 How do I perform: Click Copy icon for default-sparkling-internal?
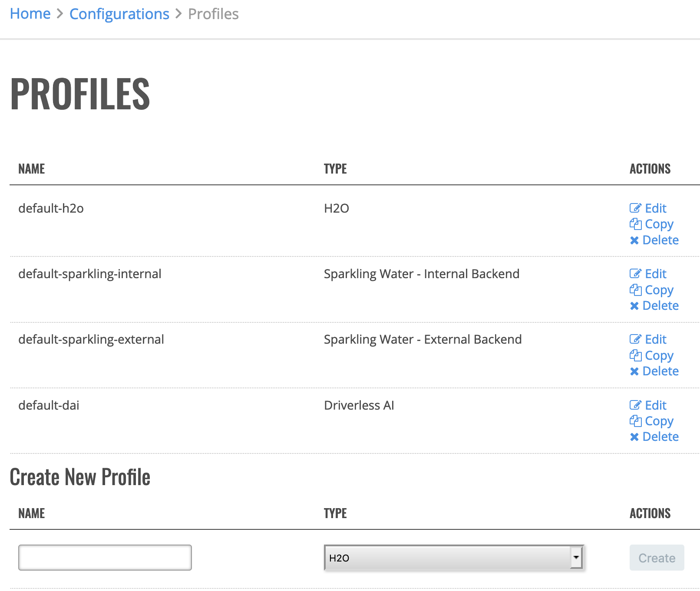point(635,290)
